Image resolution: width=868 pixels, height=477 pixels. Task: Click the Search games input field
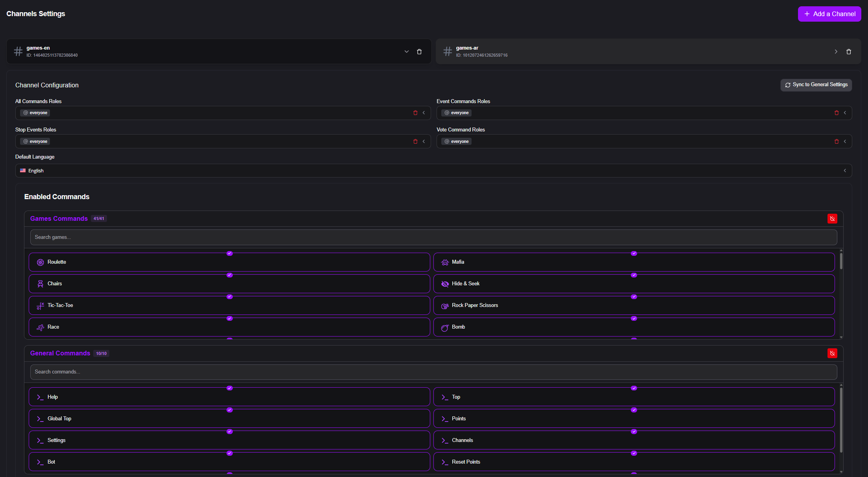(x=433, y=237)
